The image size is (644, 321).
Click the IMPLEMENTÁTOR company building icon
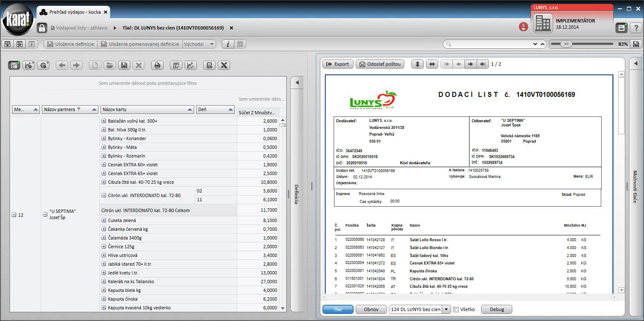coord(543,23)
